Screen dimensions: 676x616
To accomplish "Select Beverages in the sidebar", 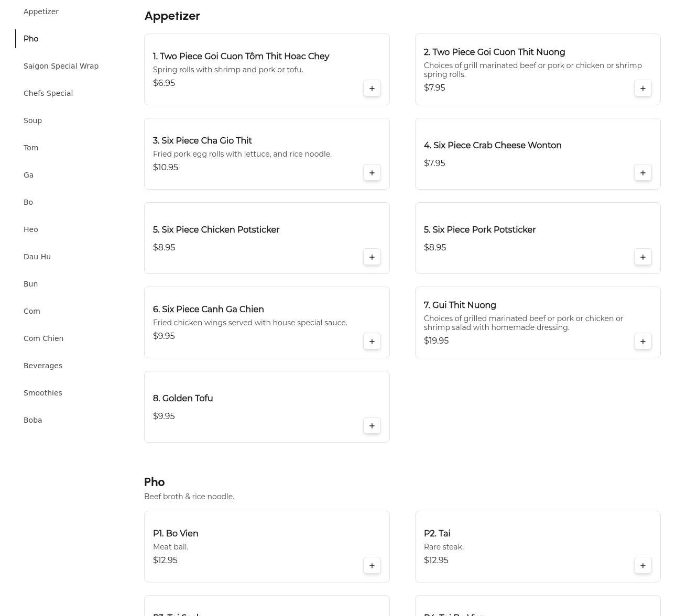I will [43, 366].
